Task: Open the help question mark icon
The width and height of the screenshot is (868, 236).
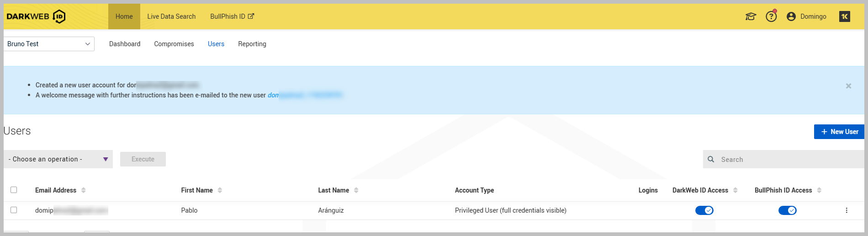Action: [771, 16]
